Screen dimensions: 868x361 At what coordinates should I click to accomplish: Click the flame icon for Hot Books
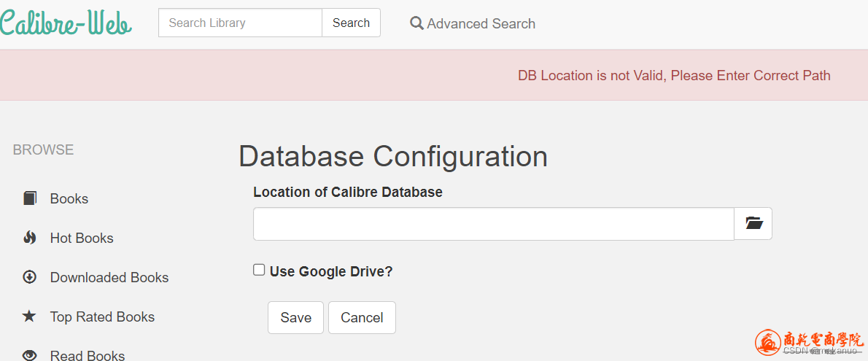tap(30, 238)
